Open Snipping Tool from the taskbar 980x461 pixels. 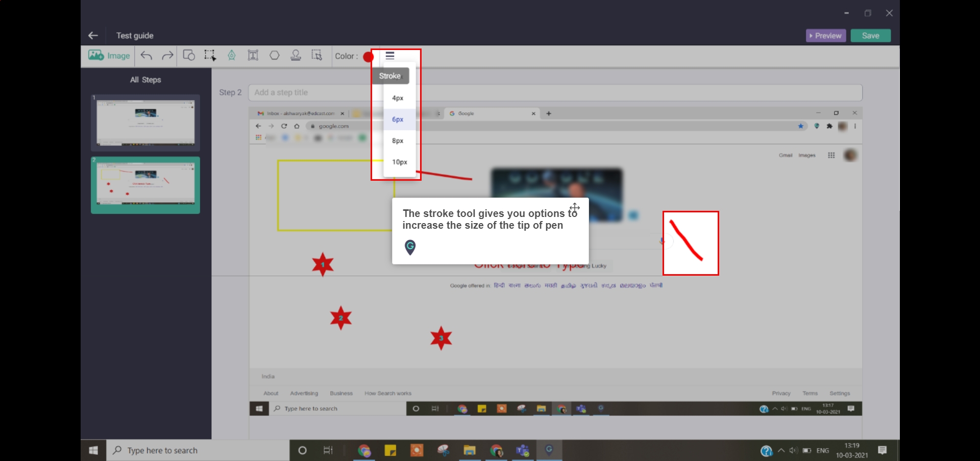click(x=443, y=450)
